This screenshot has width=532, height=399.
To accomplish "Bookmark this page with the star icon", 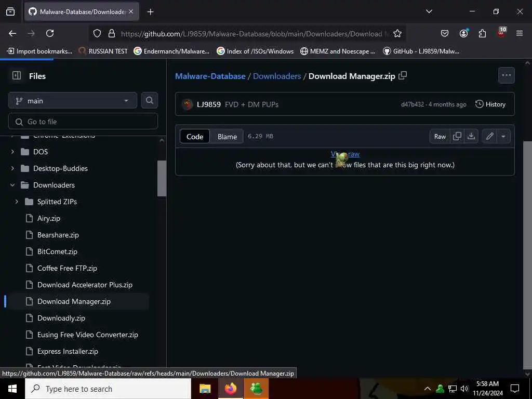I will pyautogui.click(x=397, y=33).
